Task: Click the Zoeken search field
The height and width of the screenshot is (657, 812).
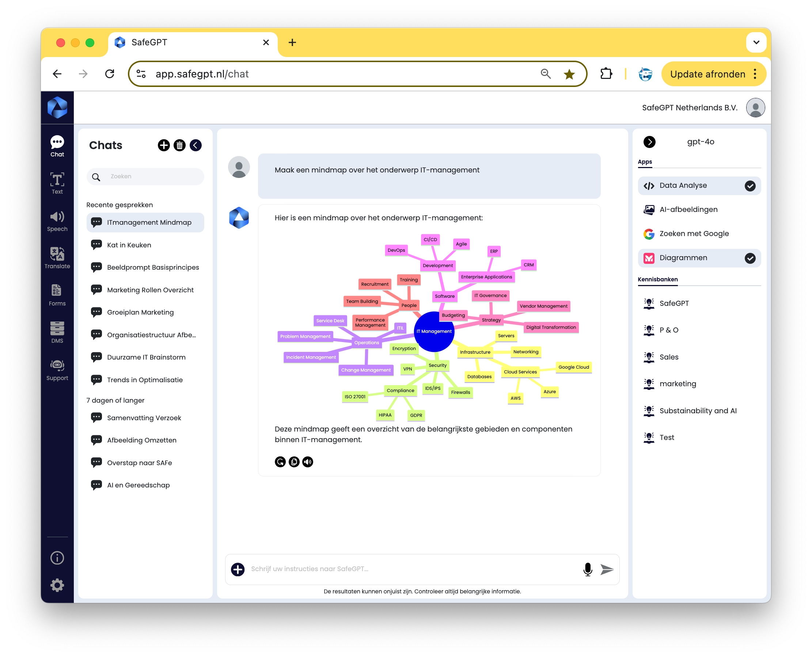Action: [x=145, y=177]
